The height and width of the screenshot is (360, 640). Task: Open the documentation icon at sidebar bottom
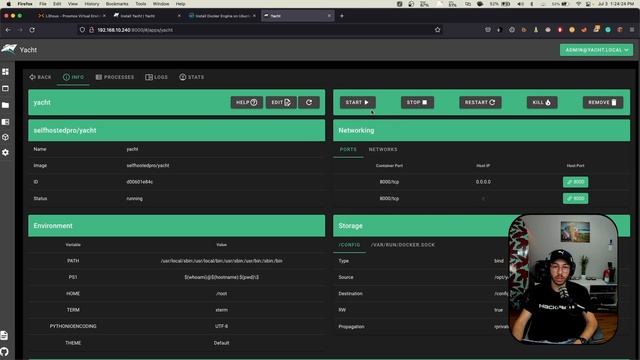pos(4,335)
